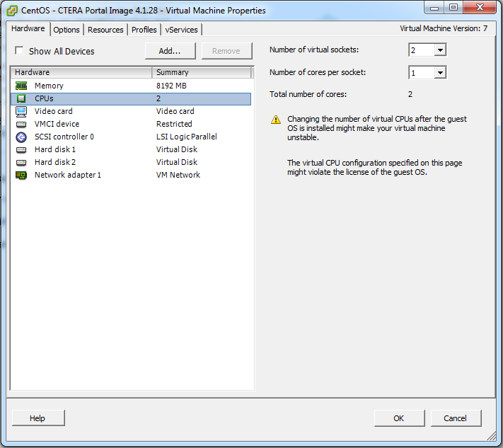The height and width of the screenshot is (448, 503).
Task: Select the Network adapter 1 row label
Action: [x=68, y=175]
